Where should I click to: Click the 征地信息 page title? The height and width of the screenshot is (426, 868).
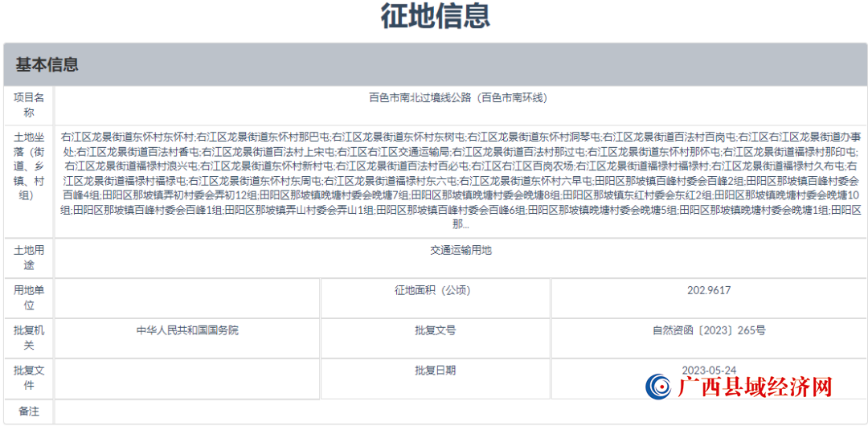coord(435,16)
